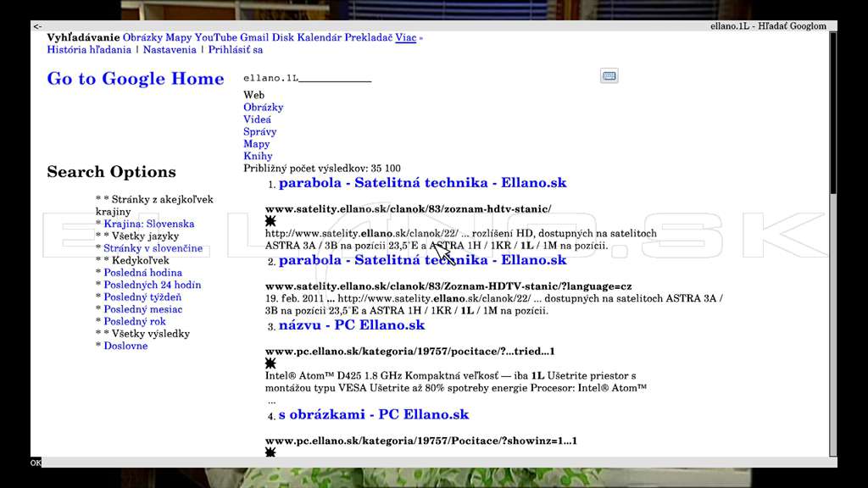The image size is (868, 488).
Task: Click the Kedykoľvek option text
Action: (x=141, y=261)
